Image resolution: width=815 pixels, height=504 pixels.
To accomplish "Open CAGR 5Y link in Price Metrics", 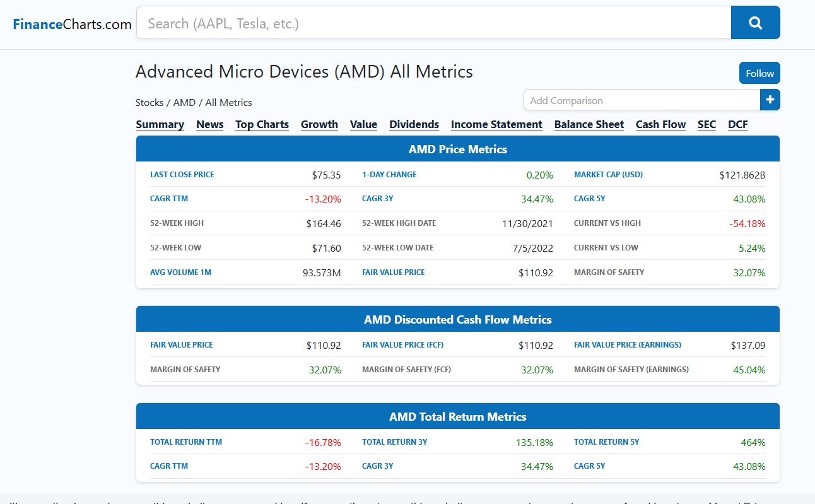I will pyautogui.click(x=590, y=199).
